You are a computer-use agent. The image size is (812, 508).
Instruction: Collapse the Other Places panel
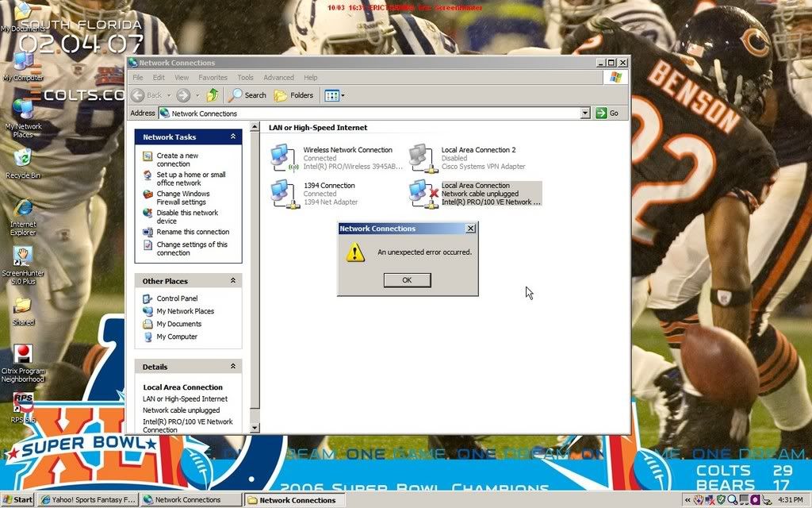(x=233, y=281)
